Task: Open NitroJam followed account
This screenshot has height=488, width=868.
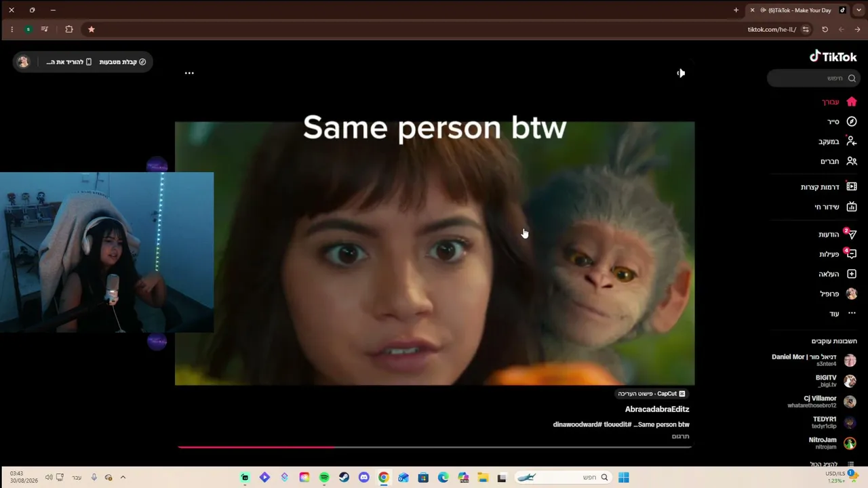Action: [832, 443]
